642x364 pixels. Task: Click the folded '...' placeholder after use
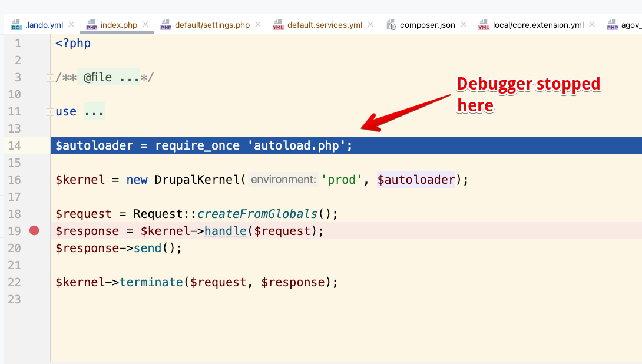pos(94,111)
